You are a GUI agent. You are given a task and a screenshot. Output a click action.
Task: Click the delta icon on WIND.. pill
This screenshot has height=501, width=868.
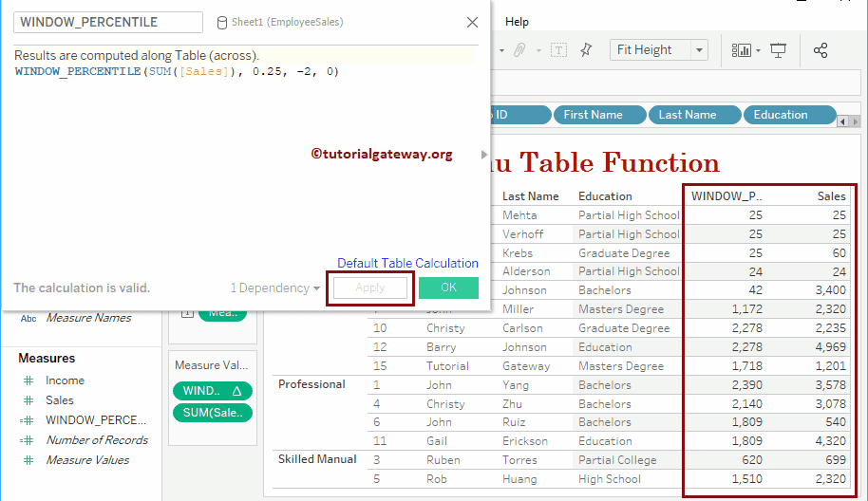point(236,391)
